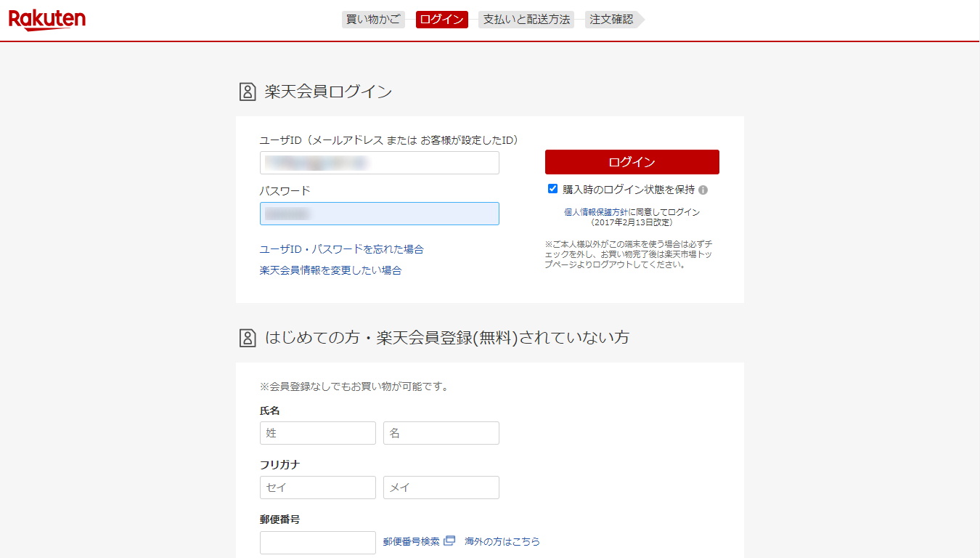Click the red ログイン button

point(632,162)
